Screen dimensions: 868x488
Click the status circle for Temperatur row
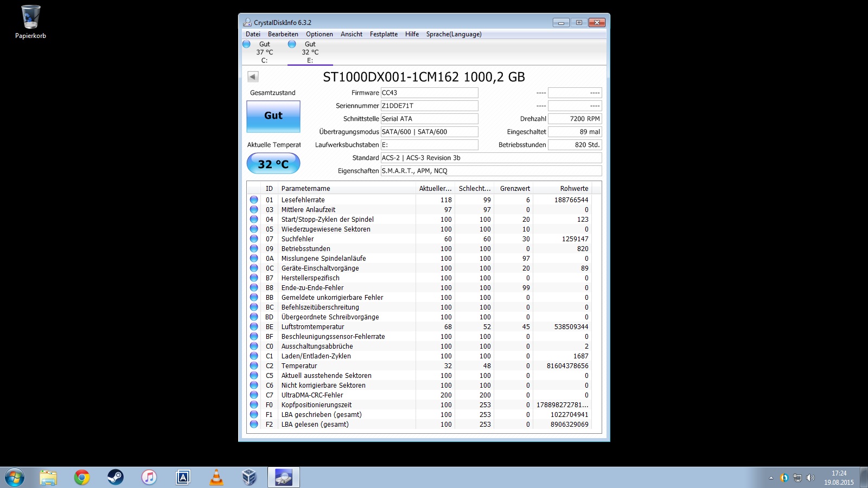click(254, 365)
